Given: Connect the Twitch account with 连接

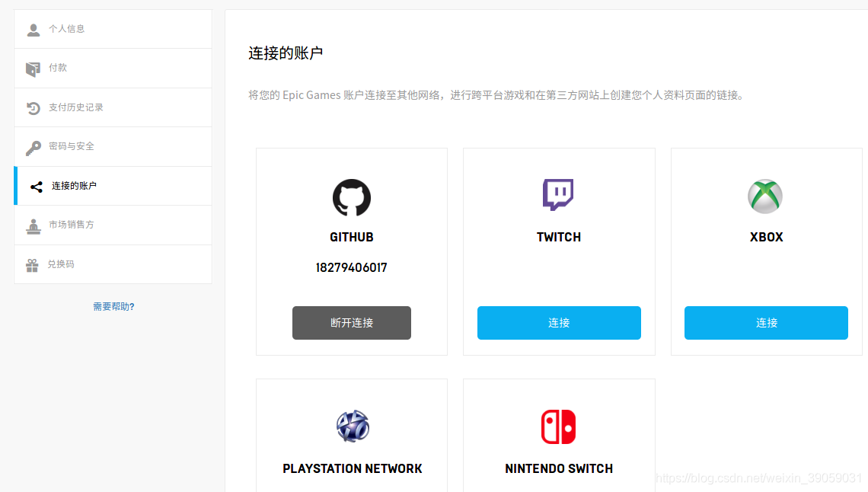Looking at the screenshot, I should click(559, 323).
